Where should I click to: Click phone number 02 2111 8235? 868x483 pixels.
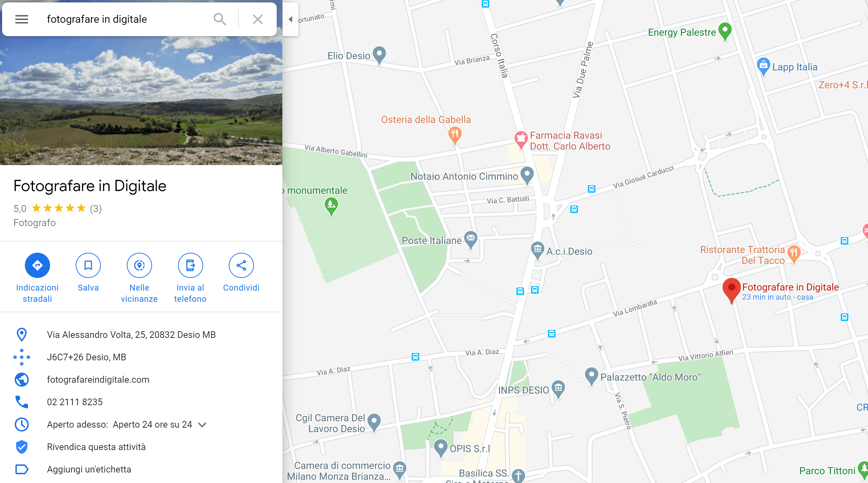tap(75, 402)
